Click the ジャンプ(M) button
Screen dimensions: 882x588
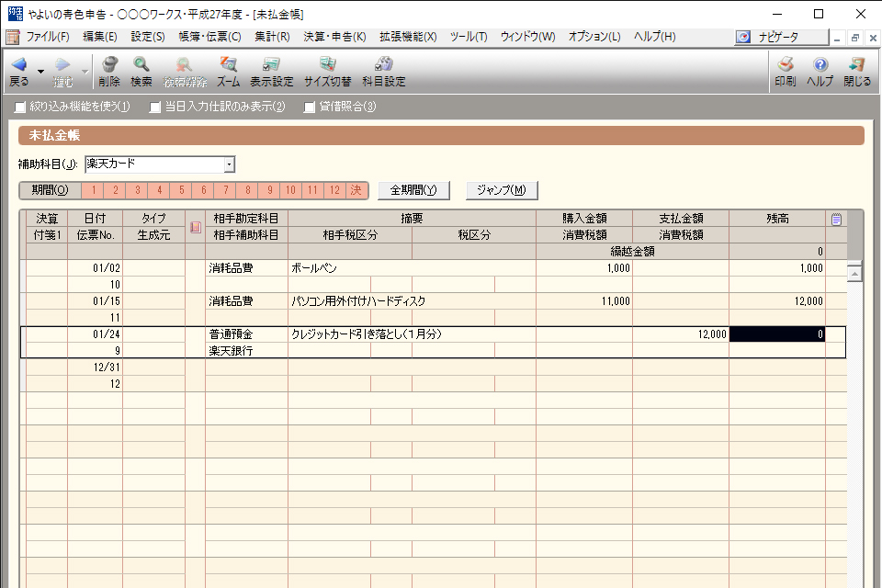[502, 190]
